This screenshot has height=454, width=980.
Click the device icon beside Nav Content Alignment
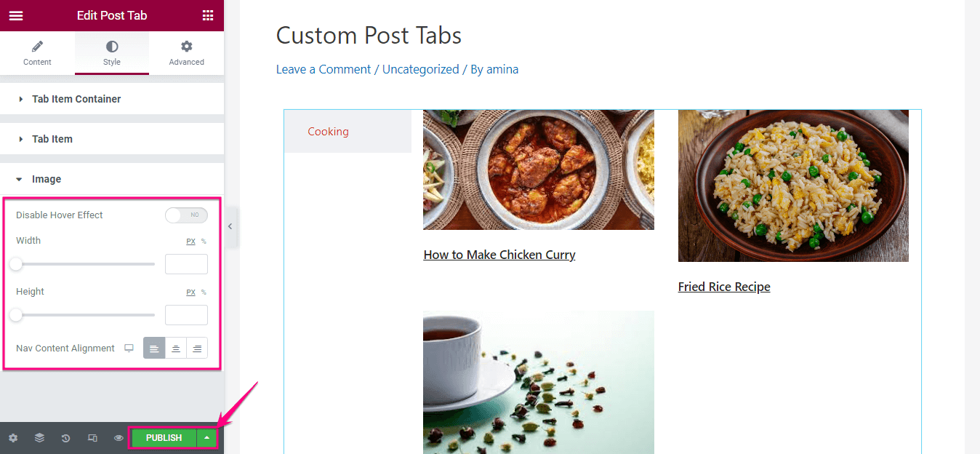129,348
